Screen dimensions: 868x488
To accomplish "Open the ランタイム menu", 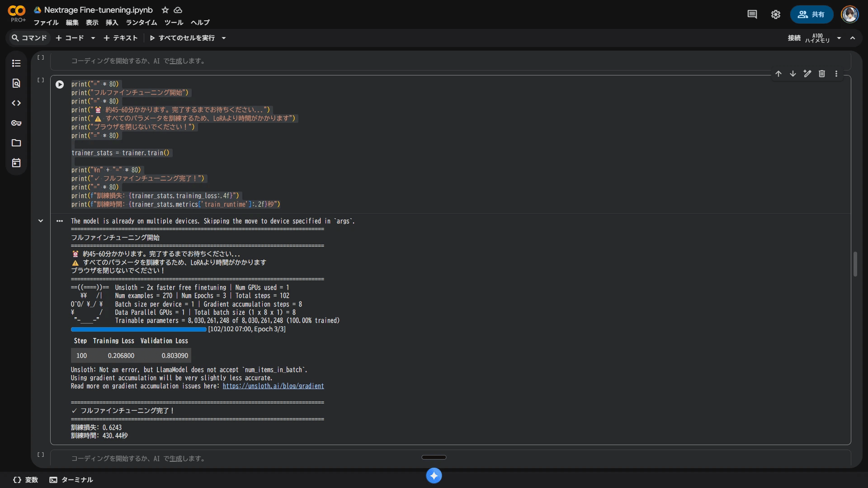I will coord(142,23).
